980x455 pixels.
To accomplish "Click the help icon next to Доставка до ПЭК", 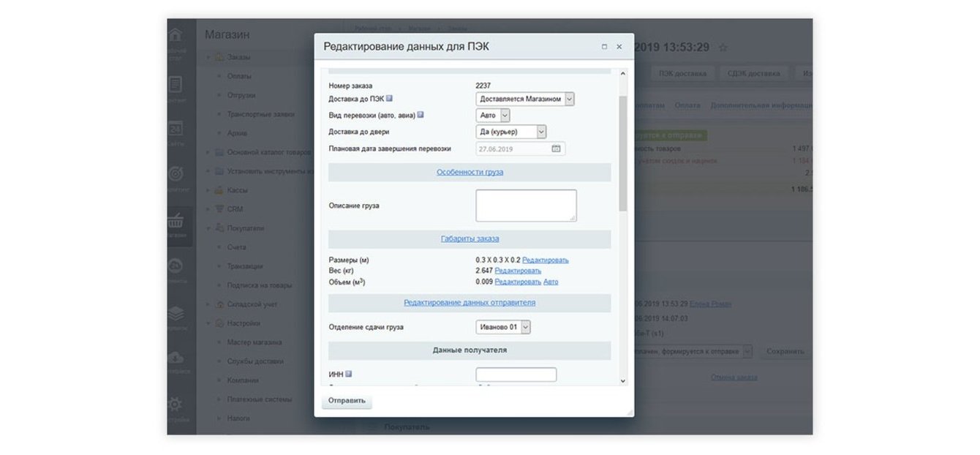I will coord(390,99).
